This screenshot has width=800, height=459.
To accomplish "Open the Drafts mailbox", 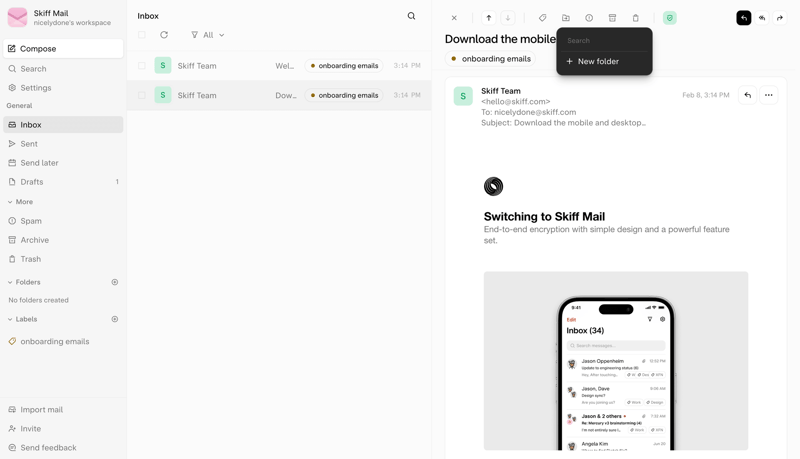I will coord(63,182).
